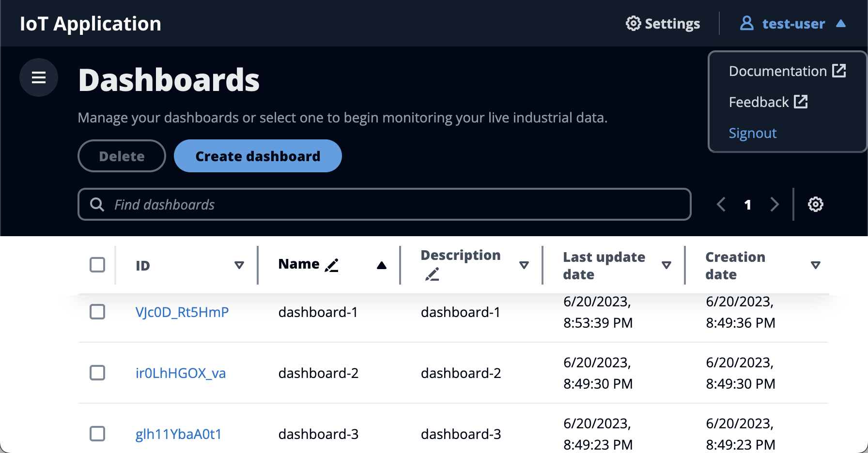
Task: Open dashboard link VJc0D_Rt5HmP
Action: pos(182,312)
